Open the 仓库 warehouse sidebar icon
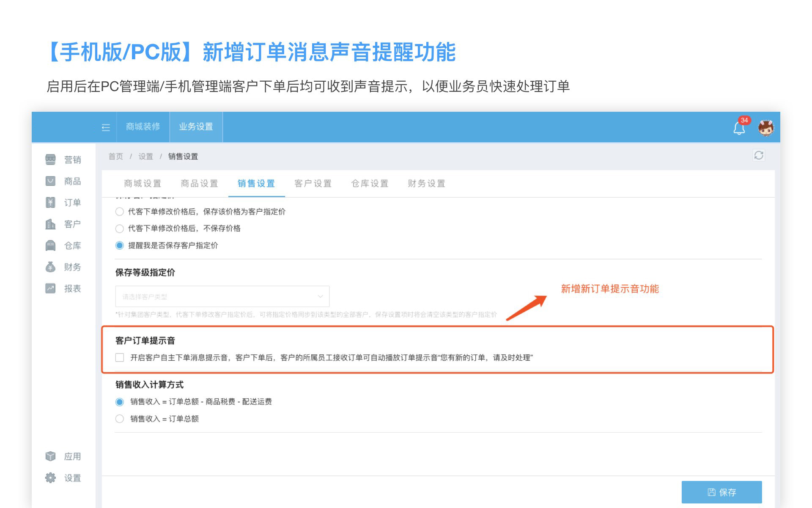Image resolution: width=812 pixels, height=508 pixels. (x=51, y=246)
